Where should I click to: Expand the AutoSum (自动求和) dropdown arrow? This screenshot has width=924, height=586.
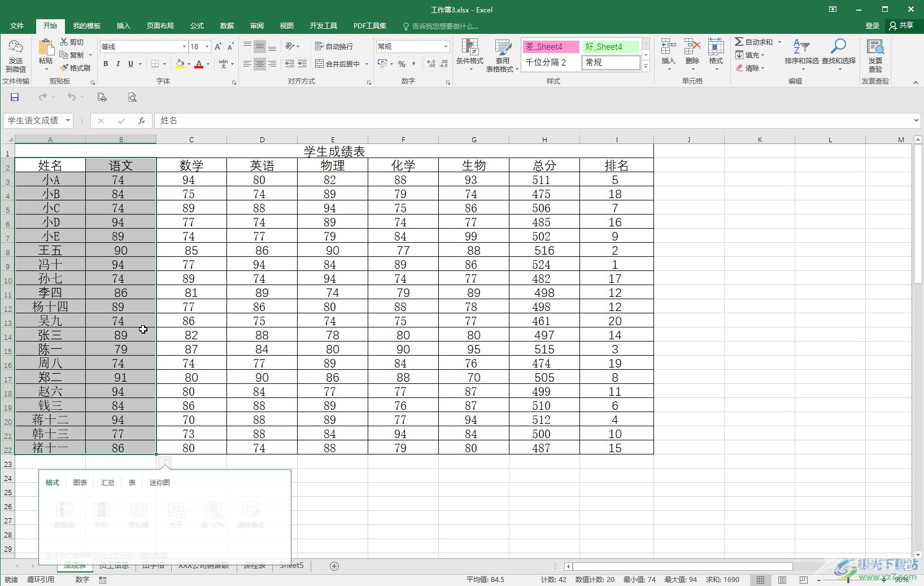pyautogui.click(x=779, y=42)
